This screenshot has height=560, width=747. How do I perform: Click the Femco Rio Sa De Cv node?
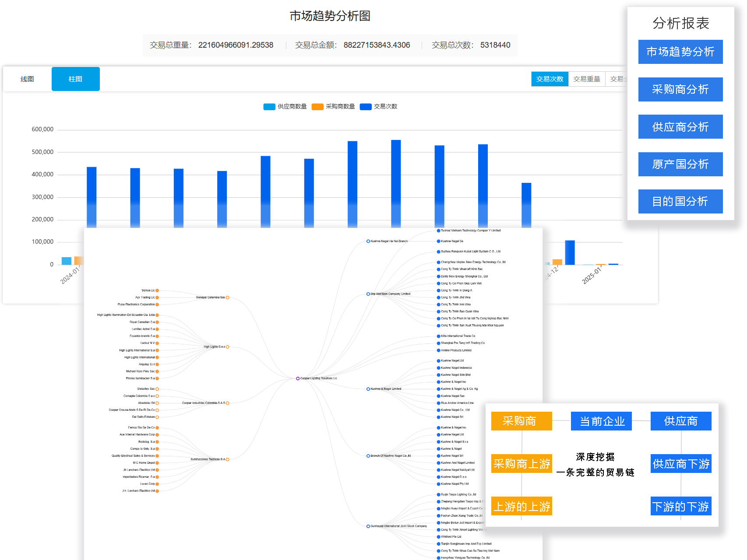click(x=157, y=428)
